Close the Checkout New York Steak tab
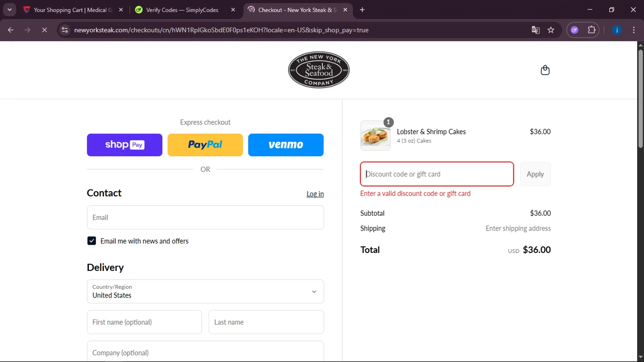Image resolution: width=644 pixels, height=362 pixels. [345, 10]
